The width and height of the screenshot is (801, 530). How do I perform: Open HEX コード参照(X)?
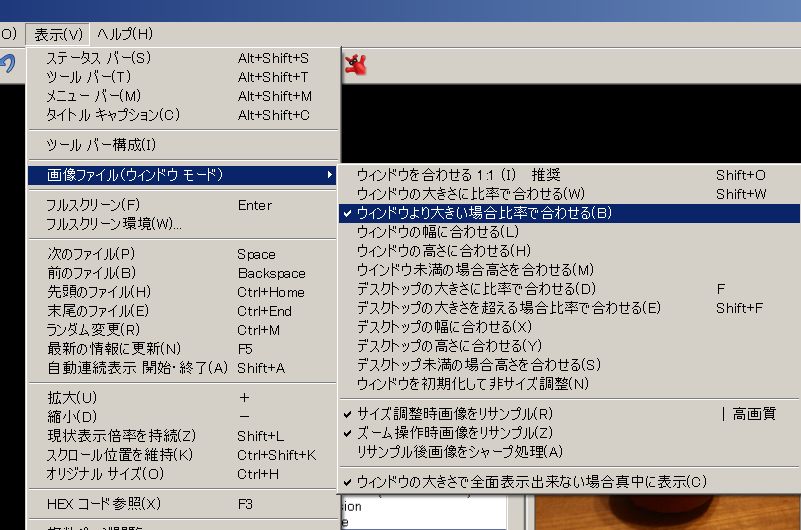pyautogui.click(x=103, y=503)
